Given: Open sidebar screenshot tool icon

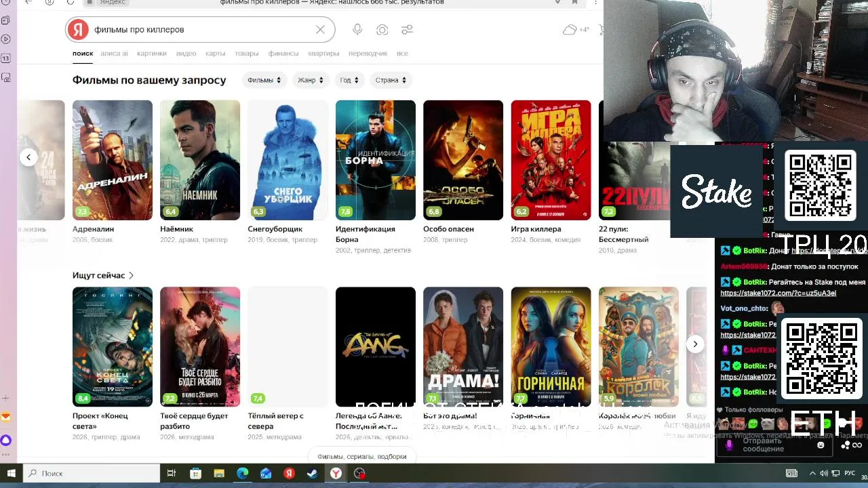Looking at the screenshot, I should point(6,78).
